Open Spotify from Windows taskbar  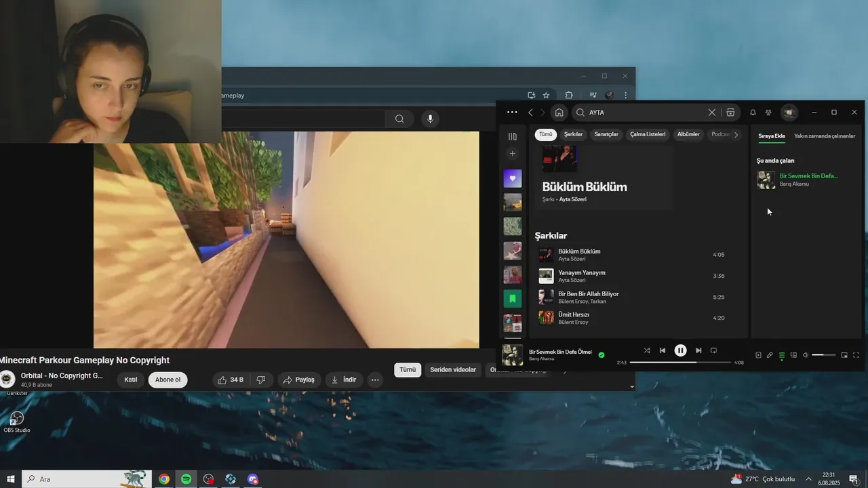pos(186,479)
